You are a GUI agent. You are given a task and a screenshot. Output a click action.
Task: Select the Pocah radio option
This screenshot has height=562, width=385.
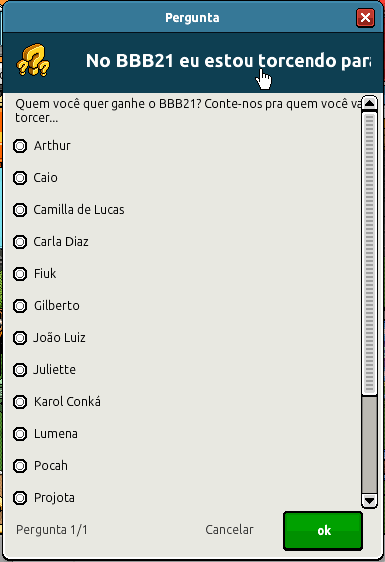click(20, 466)
